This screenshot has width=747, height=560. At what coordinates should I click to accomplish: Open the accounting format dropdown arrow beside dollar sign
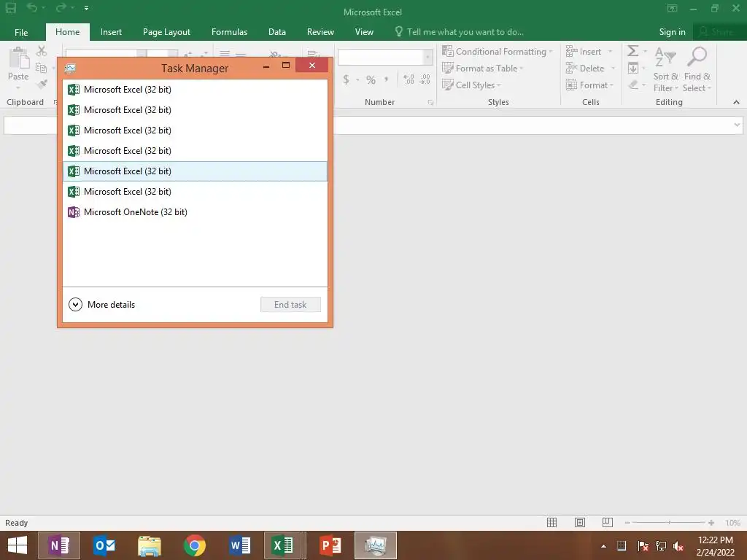[x=357, y=80]
